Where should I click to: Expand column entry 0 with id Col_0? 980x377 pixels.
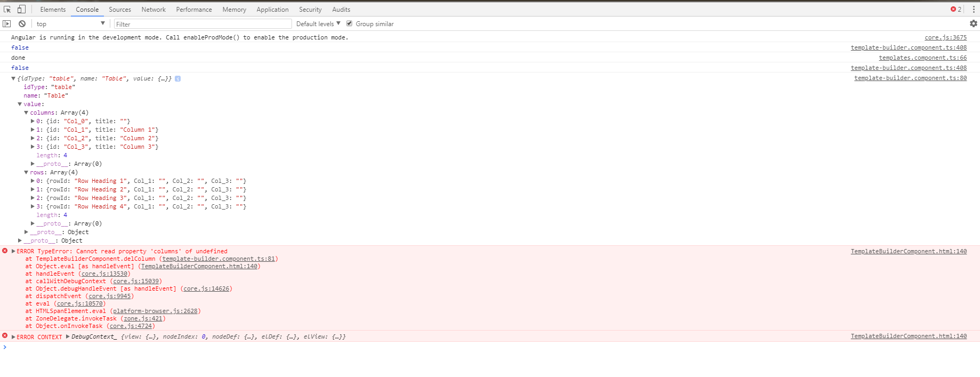[33, 121]
